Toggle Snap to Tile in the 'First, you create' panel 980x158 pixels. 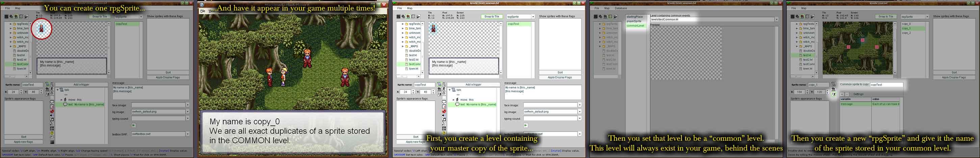[492, 16]
